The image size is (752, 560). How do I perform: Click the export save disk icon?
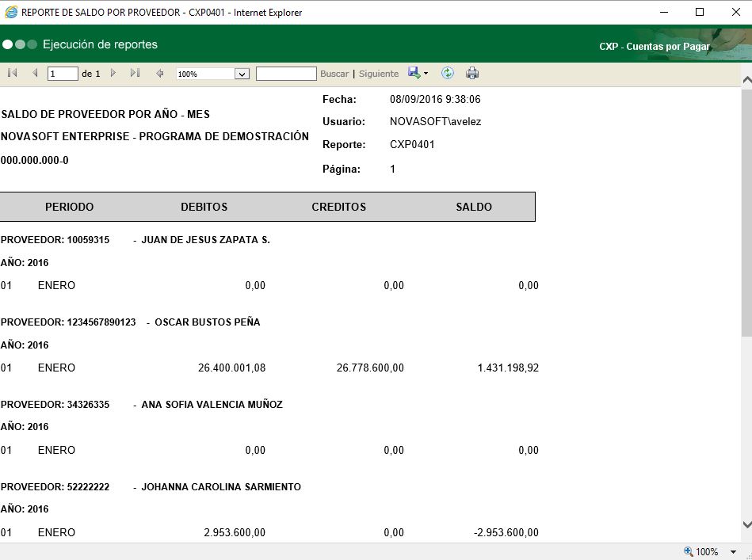click(414, 72)
